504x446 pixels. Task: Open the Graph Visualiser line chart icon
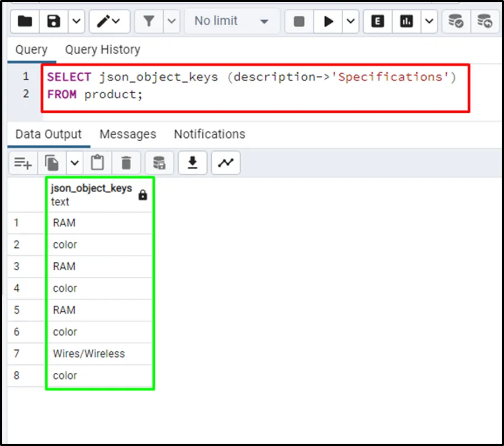[x=226, y=163]
